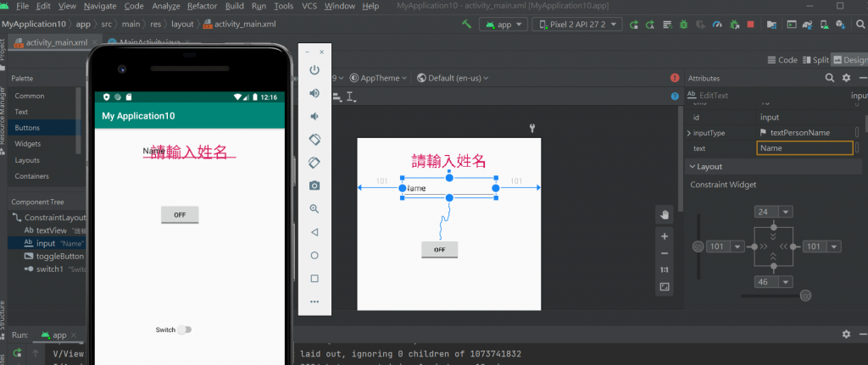Open the Profiler gauge icon
Viewport: 868px width, 365px height.
[x=717, y=25]
